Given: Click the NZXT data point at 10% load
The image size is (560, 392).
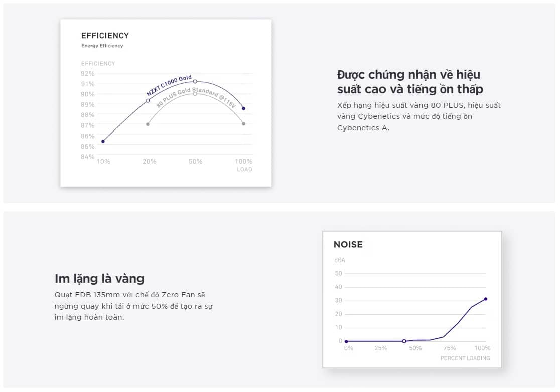Looking at the screenshot, I should (x=103, y=141).
